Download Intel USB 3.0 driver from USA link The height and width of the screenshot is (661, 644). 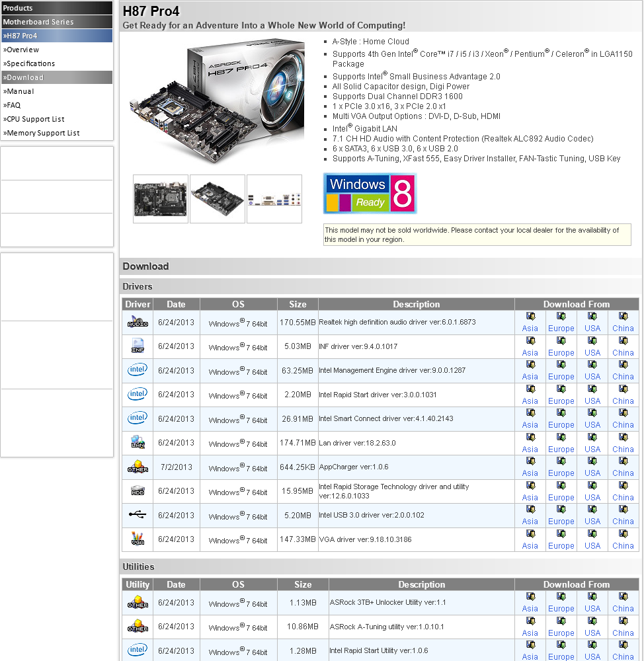[x=592, y=522]
